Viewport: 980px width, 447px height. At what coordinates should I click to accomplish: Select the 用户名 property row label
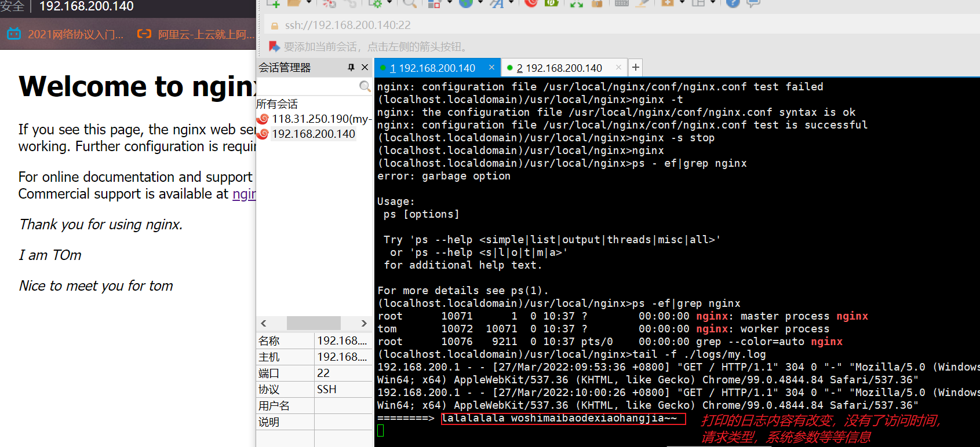point(274,405)
